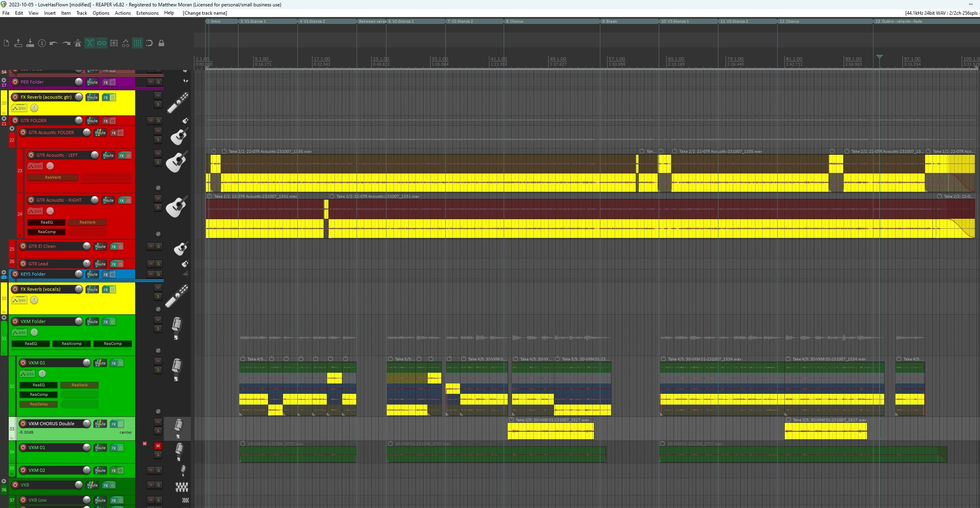Solo the VXB Low track
The image size is (980, 508).
(x=158, y=500)
